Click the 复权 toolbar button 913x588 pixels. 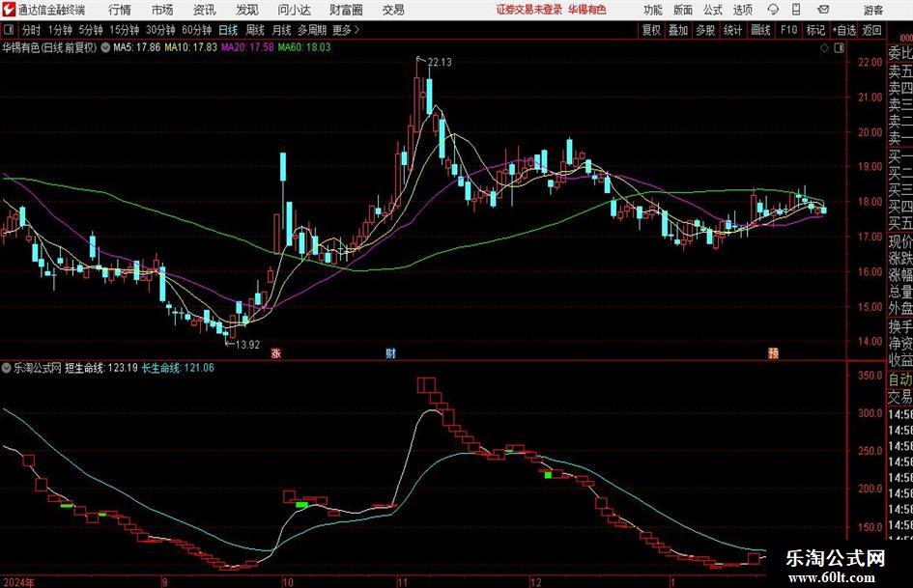point(651,30)
